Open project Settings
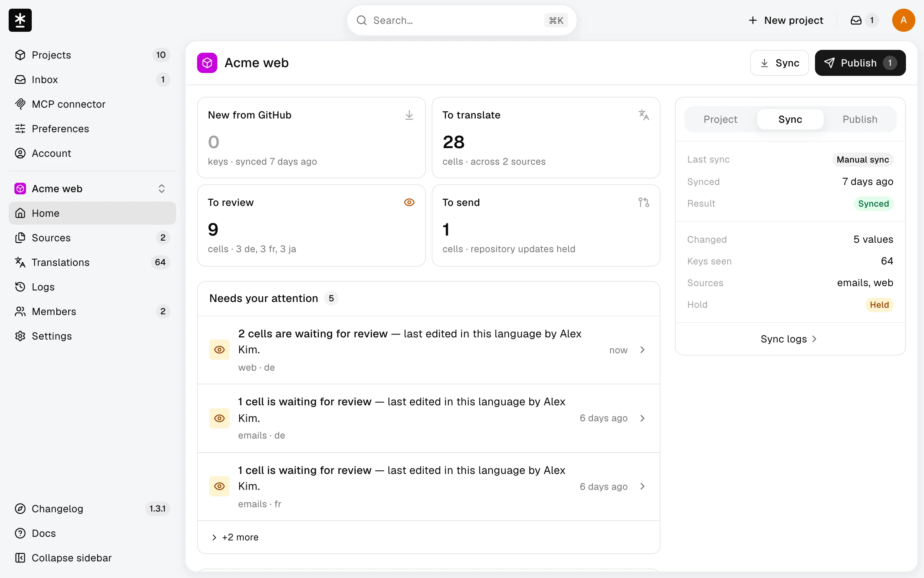The width and height of the screenshot is (924, 578). coord(92,336)
